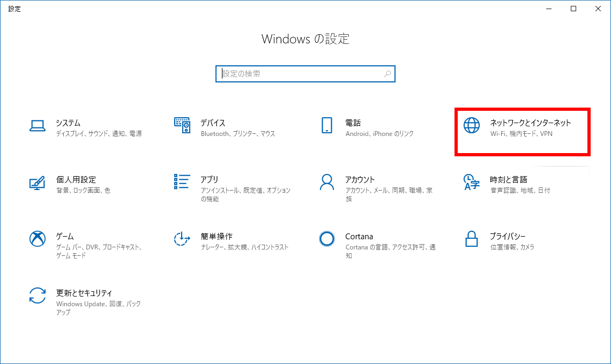Open アプリ settings title
611x364 pixels.
[x=209, y=179]
